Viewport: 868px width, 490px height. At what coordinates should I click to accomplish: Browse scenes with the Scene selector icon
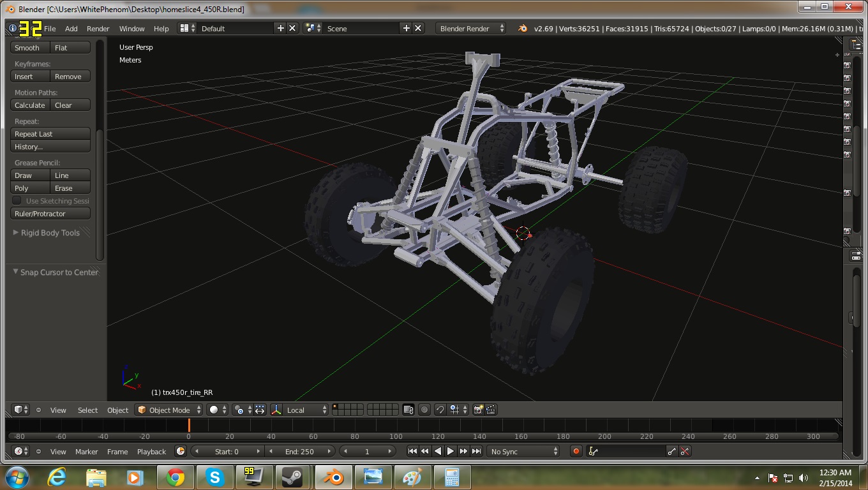point(313,28)
